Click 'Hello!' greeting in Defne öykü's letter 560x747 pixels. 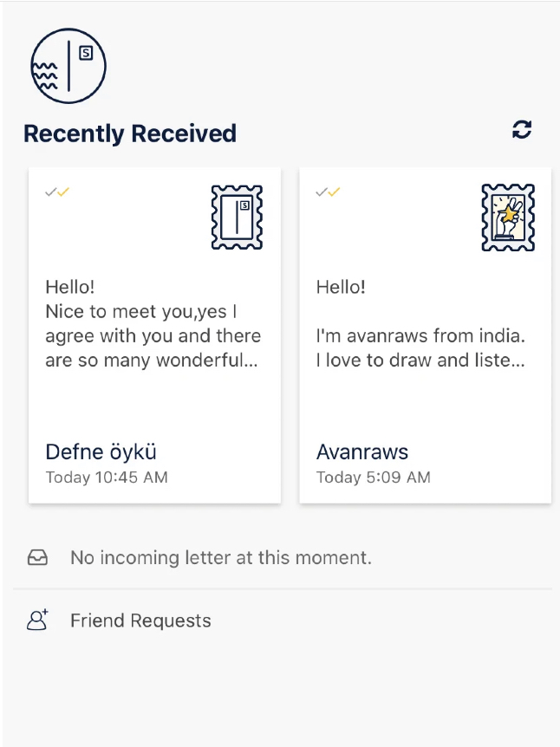[70, 287]
